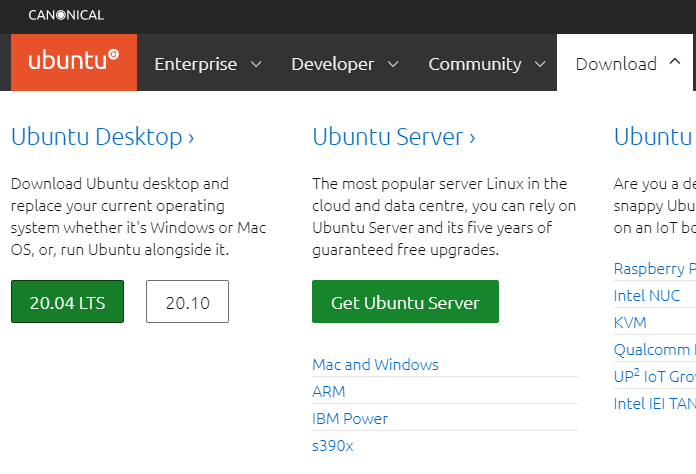Viewport: 696px width, 474px height.
Task: Expand the Developer menu chevron
Action: (393, 64)
